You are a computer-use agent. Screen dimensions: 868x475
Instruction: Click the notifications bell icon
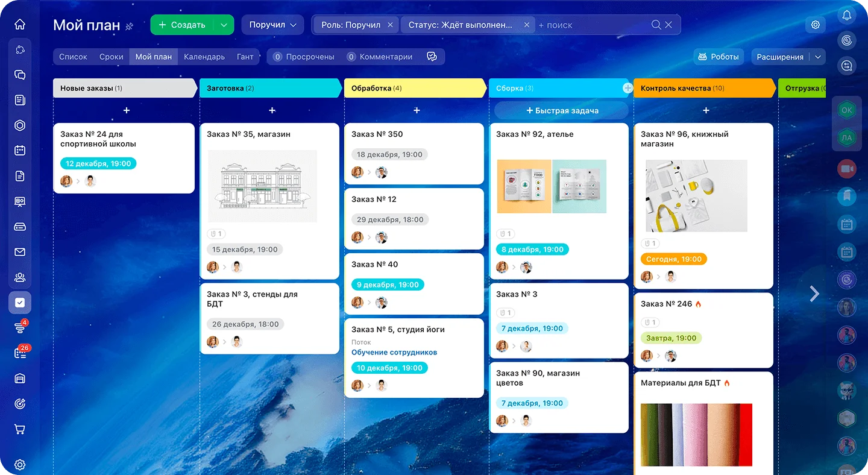click(x=847, y=15)
